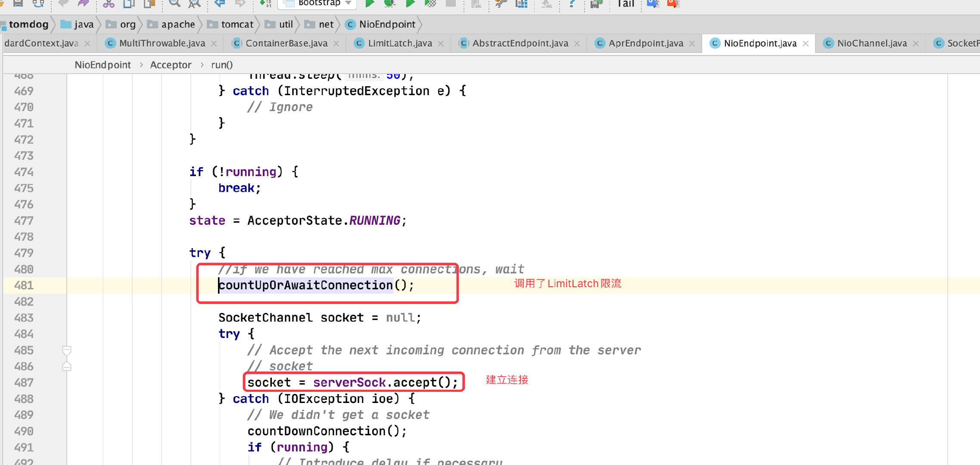Viewport: 980px width, 465px height.
Task: Open Settings via the wrench icon
Action: point(501,3)
